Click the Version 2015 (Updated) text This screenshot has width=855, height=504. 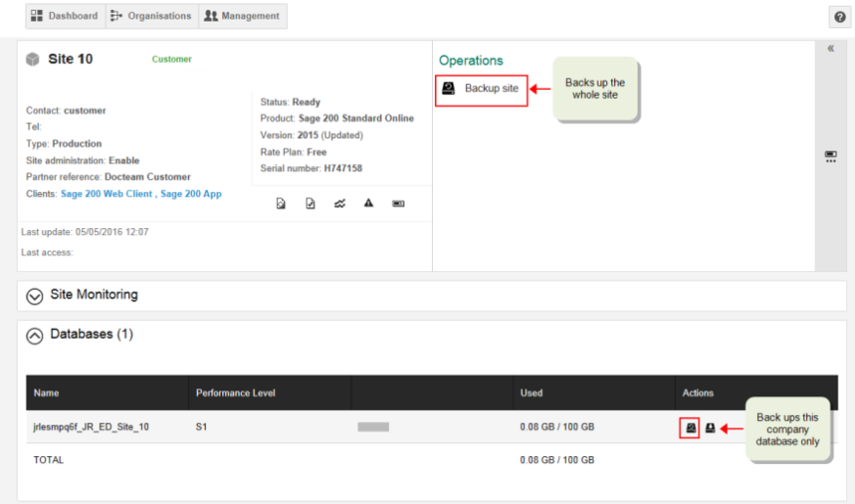tap(311, 135)
